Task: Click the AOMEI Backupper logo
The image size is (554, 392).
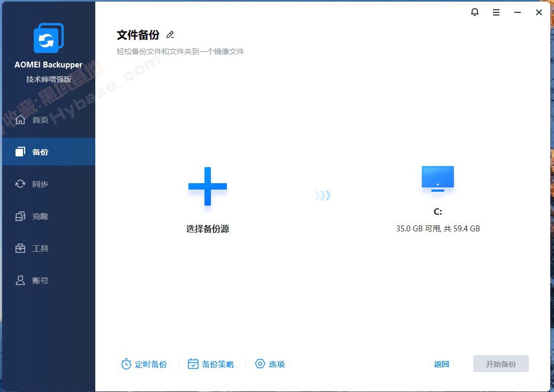Action: click(x=49, y=38)
